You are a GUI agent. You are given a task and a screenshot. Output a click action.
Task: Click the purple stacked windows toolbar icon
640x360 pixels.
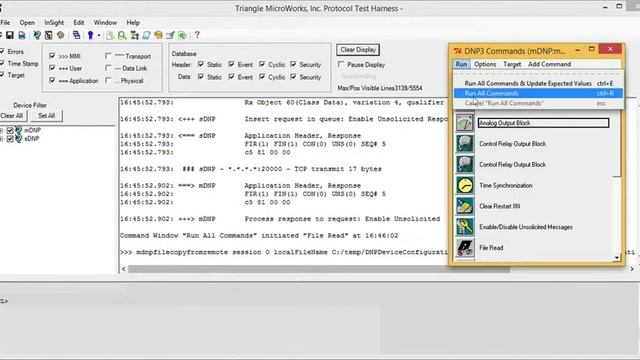[x=76, y=36]
